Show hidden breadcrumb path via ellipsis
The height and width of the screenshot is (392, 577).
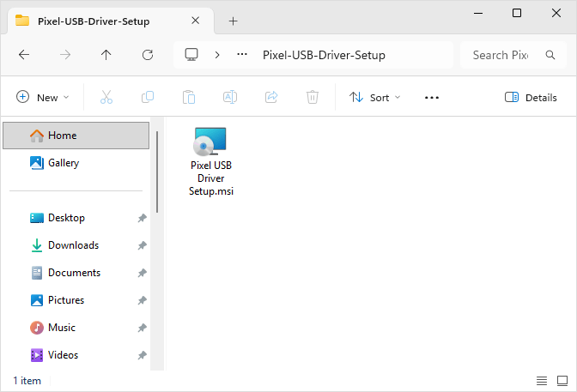point(242,54)
